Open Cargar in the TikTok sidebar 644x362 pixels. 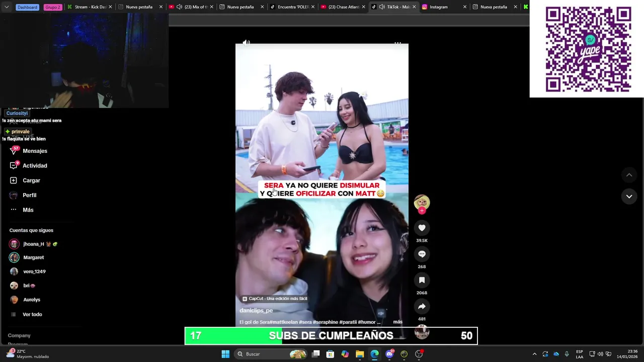click(31, 180)
